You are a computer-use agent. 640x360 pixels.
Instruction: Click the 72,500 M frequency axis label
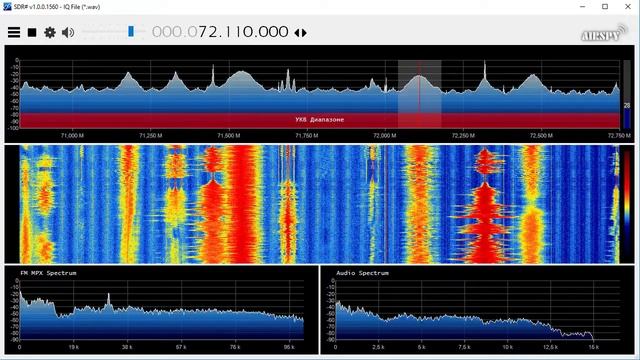coord(541,135)
